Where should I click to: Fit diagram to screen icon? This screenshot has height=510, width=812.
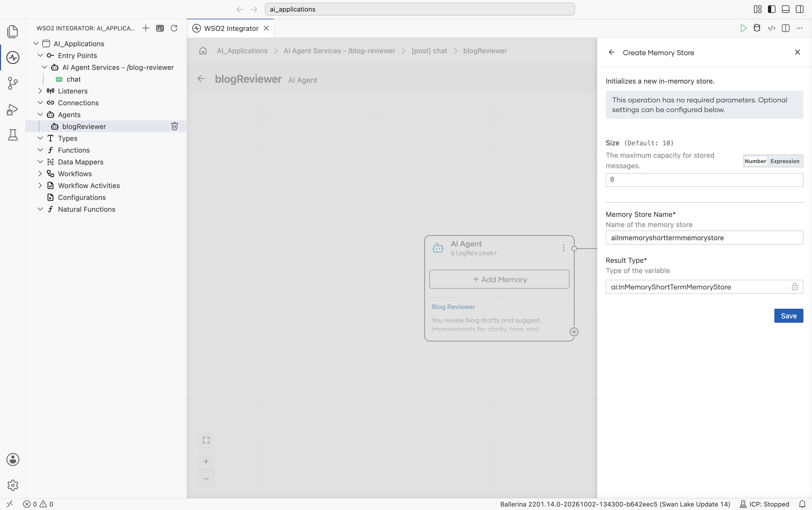tap(206, 440)
